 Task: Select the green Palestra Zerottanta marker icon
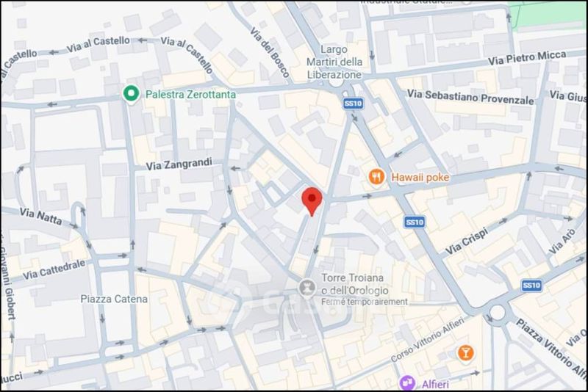pyautogui.click(x=132, y=94)
